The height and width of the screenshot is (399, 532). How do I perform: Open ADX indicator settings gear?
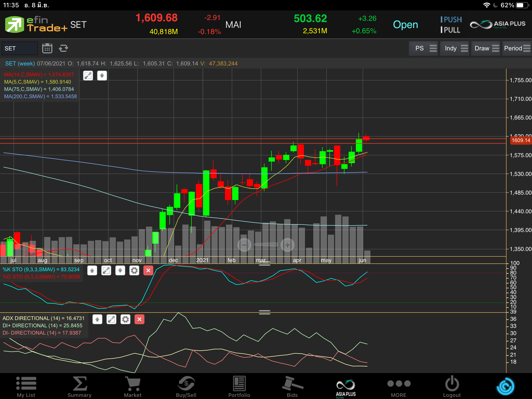pyautogui.click(x=125, y=320)
